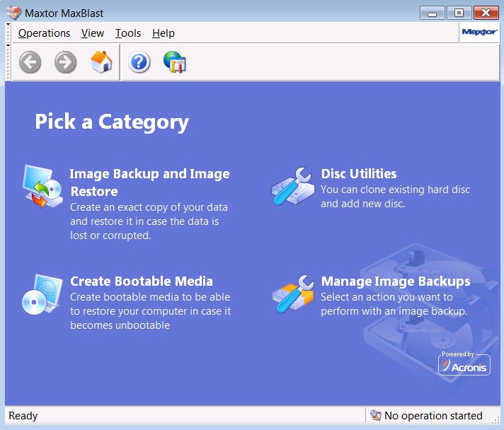
Task: Click the Create Bootable Media disc icon
Action: click(x=42, y=294)
